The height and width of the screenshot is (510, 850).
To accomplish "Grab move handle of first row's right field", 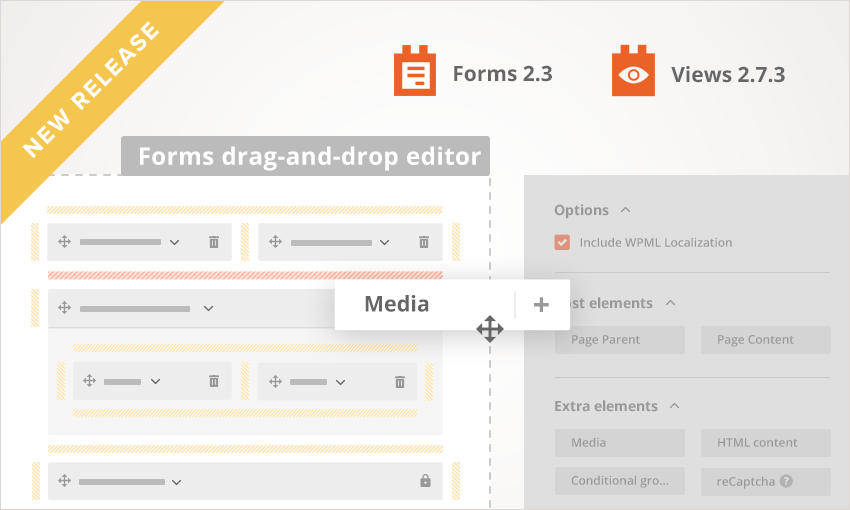I will tap(275, 242).
